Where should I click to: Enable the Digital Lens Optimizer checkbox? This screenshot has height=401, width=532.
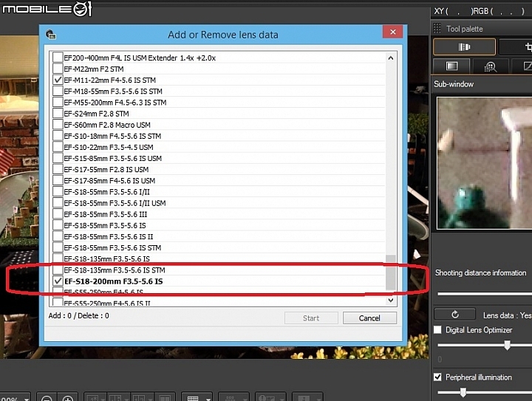click(x=437, y=330)
